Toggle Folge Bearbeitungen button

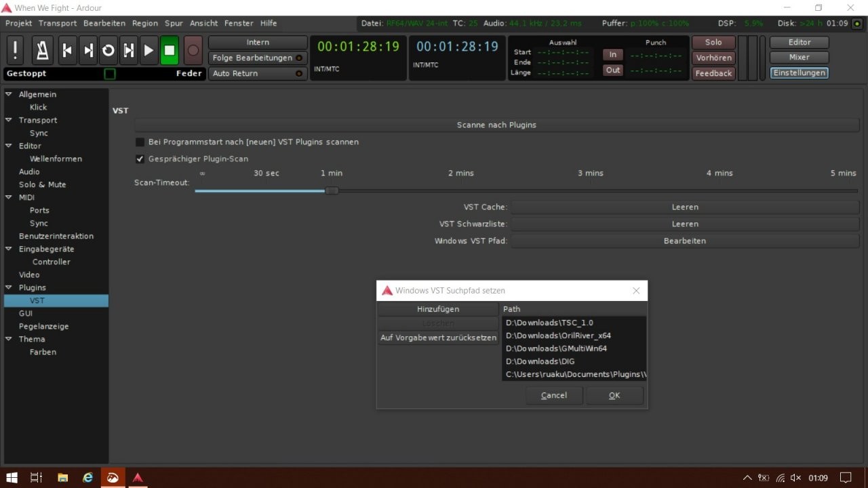click(258, 58)
